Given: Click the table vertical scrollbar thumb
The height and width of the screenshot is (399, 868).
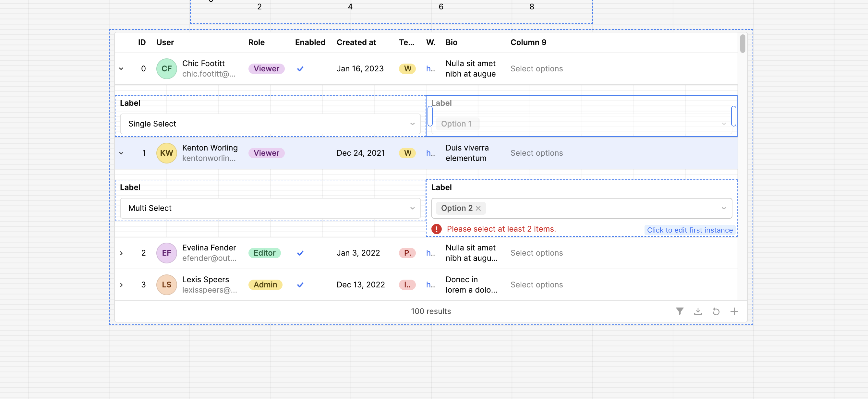Looking at the screenshot, I should (x=742, y=44).
